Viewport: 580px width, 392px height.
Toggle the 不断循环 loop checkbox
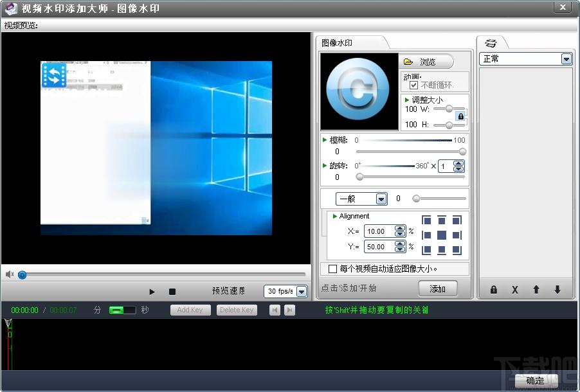(x=413, y=85)
